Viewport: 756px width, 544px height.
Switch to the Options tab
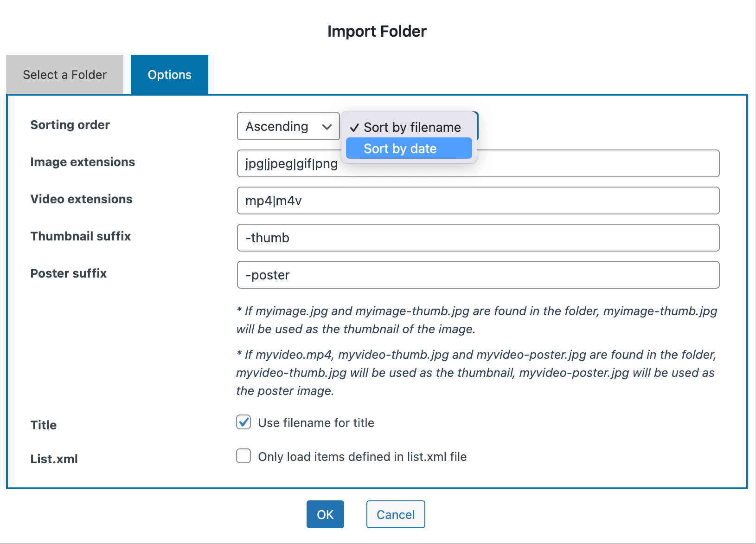point(169,74)
